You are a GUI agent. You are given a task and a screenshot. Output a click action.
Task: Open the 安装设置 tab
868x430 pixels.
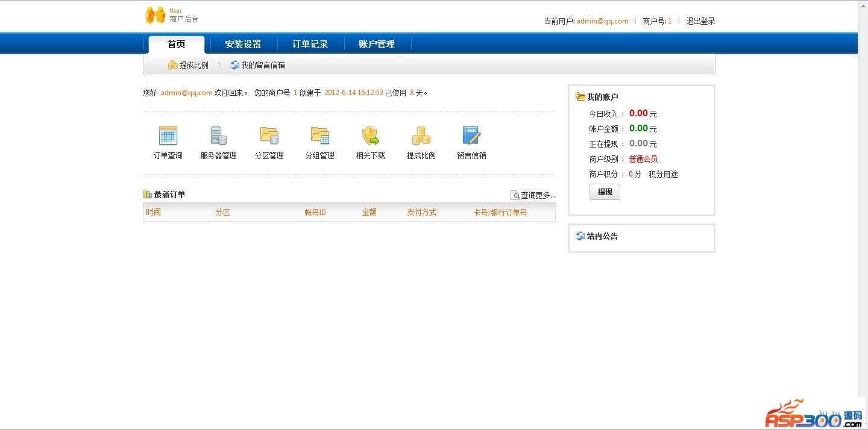coord(243,45)
